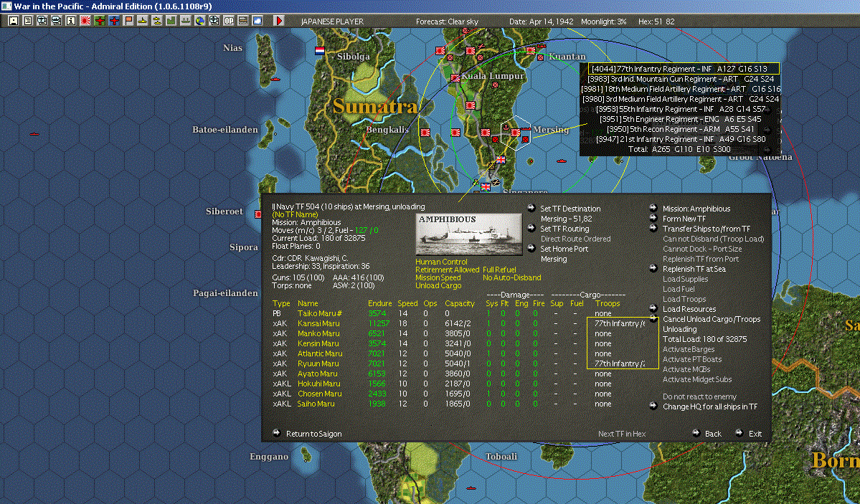Click the OP toolbar icon

point(228,21)
